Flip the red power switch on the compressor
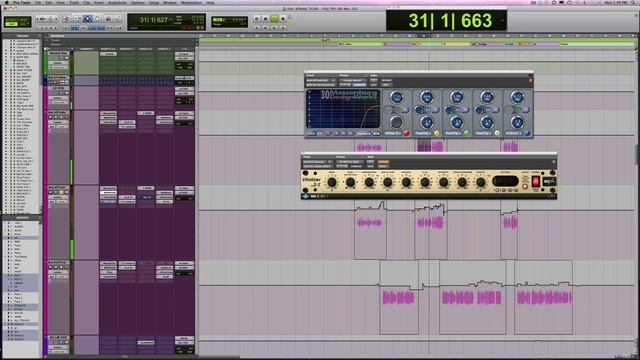This screenshot has width=640, height=360. (536, 181)
